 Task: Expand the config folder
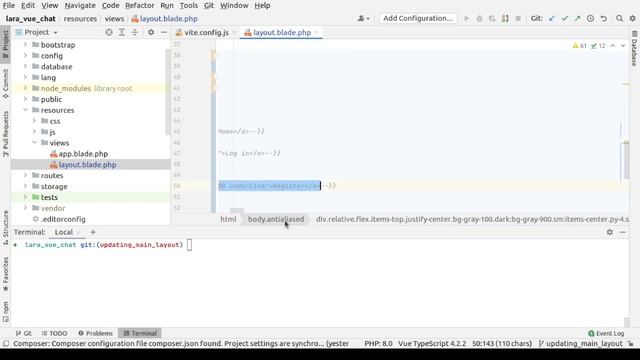pos(25,56)
